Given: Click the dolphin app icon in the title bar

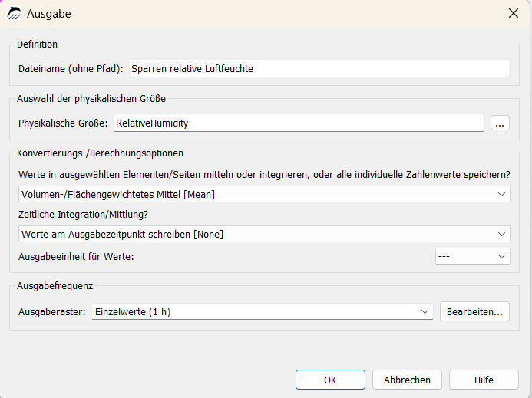Looking at the screenshot, I should (x=14, y=14).
